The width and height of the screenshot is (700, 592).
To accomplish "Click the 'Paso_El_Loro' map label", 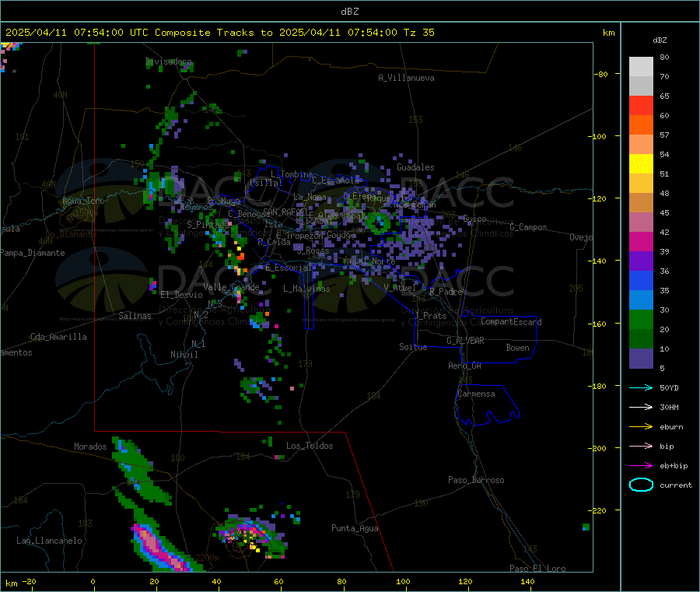I will click(537, 569).
